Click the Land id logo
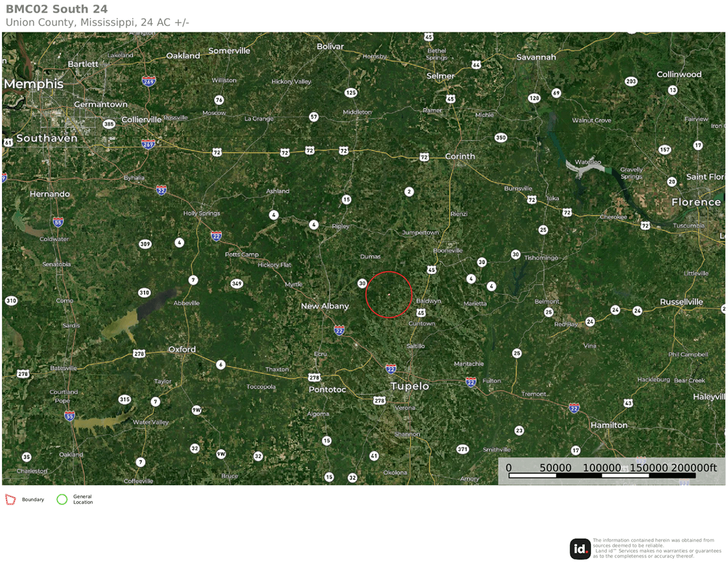The width and height of the screenshot is (728, 562). click(x=580, y=549)
